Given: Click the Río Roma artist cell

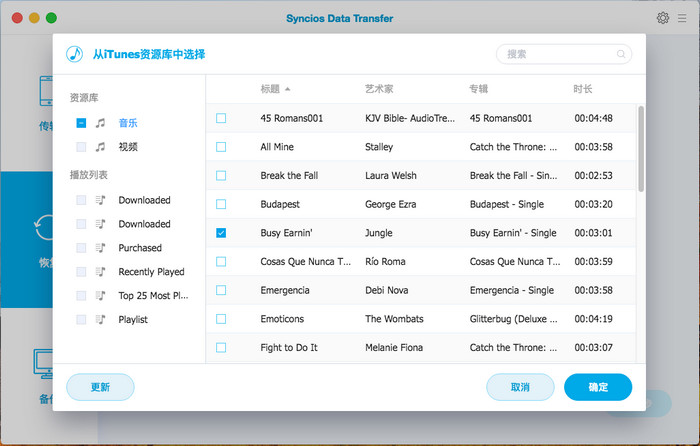Looking at the screenshot, I should 385,261.
